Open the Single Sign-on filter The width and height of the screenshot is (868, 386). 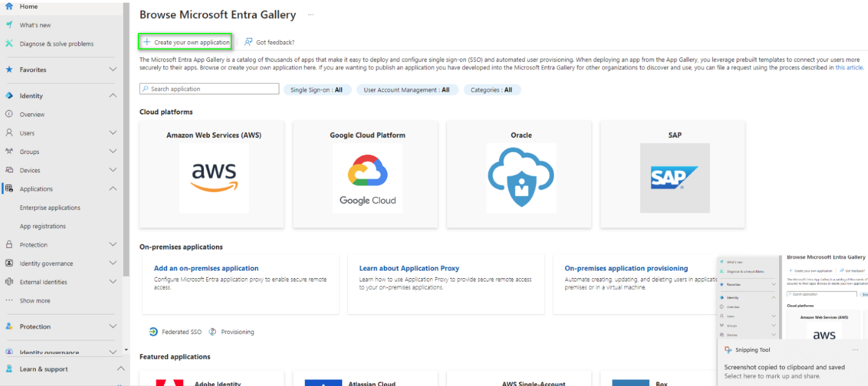(x=317, y=90)
